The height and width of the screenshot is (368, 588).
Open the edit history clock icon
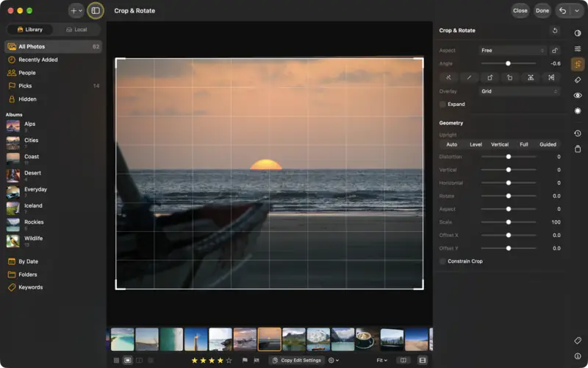578,133
